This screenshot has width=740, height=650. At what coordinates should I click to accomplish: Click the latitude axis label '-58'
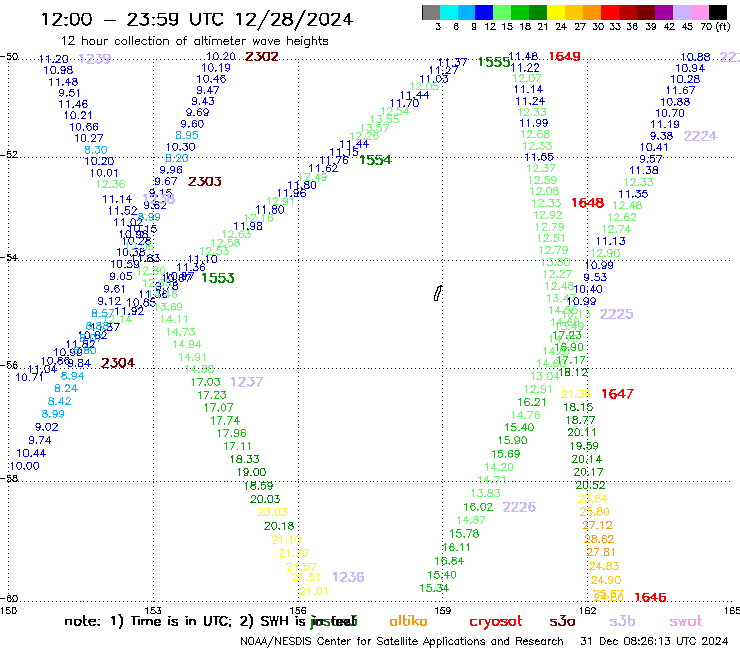[9, 479]
